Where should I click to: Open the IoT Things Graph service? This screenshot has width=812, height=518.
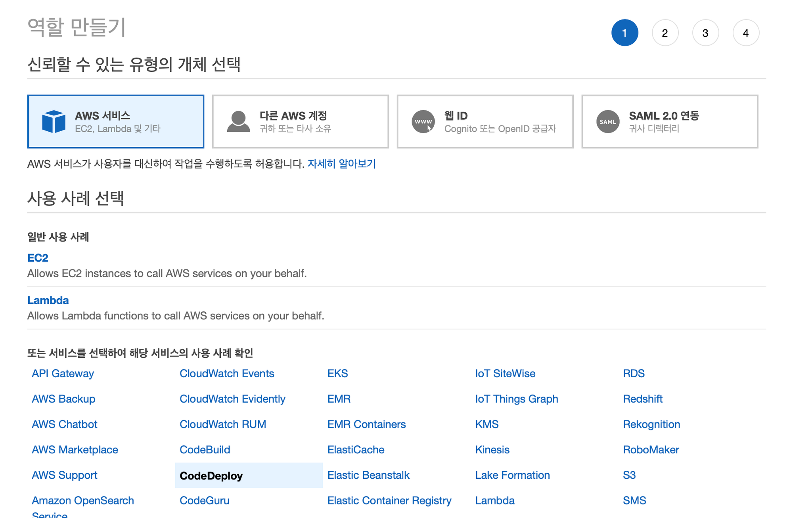(517, 399)
